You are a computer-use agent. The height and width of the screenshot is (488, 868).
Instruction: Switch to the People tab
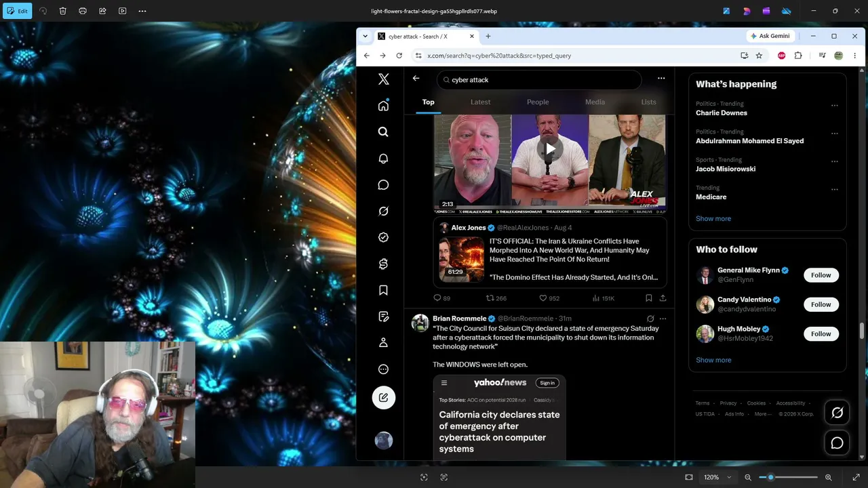point(538,102)
